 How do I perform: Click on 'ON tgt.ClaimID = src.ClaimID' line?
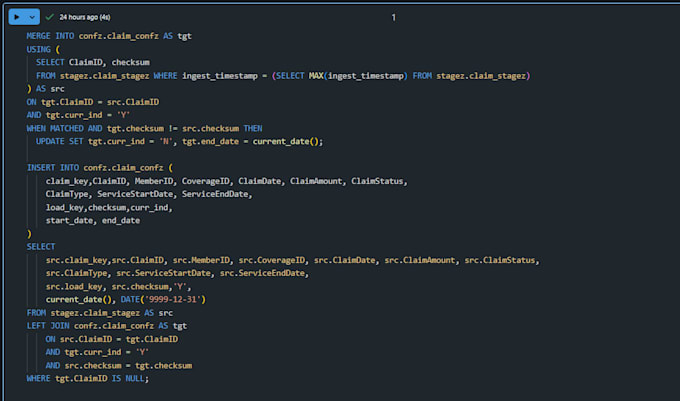[93, 102]
